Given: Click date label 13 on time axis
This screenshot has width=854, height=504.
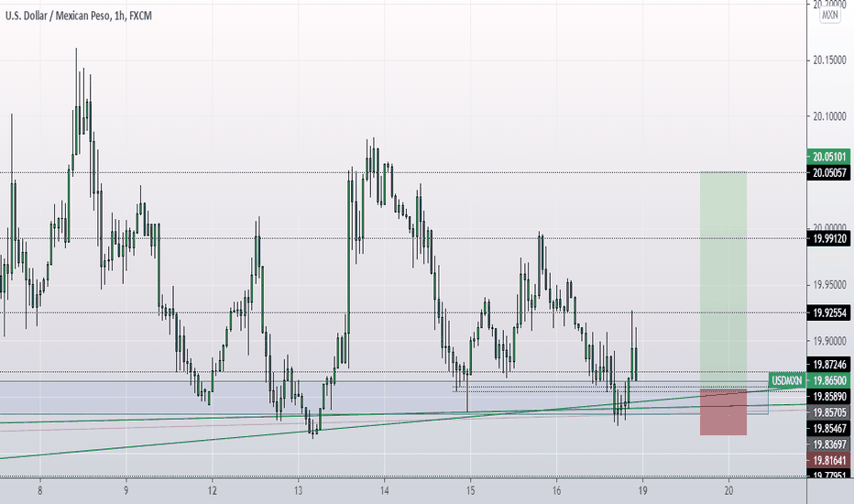Looking at the screenshot, I should coord(298,491).
